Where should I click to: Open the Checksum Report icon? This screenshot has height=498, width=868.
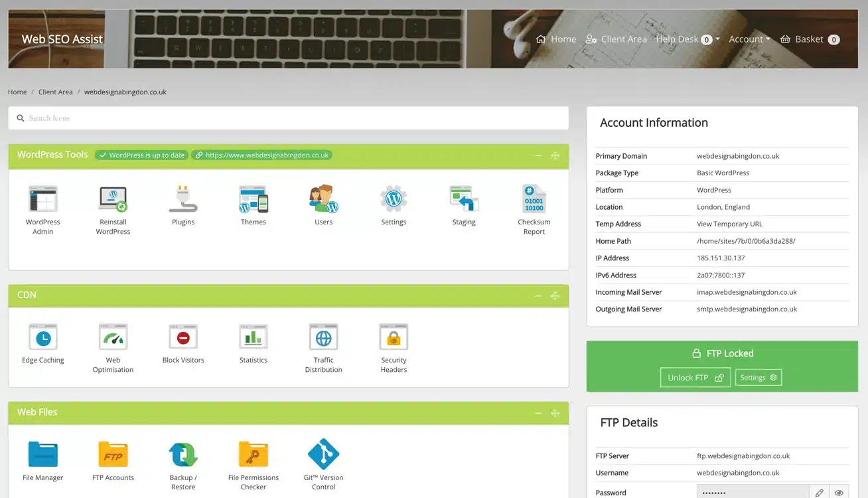(x=534, y=199)
